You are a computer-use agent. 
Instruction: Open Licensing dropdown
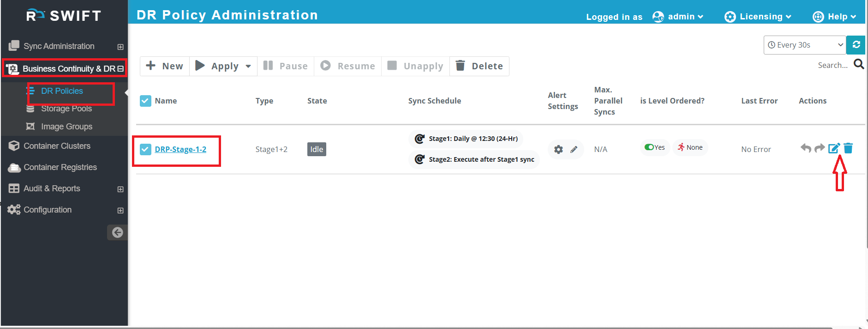[765, 17]
